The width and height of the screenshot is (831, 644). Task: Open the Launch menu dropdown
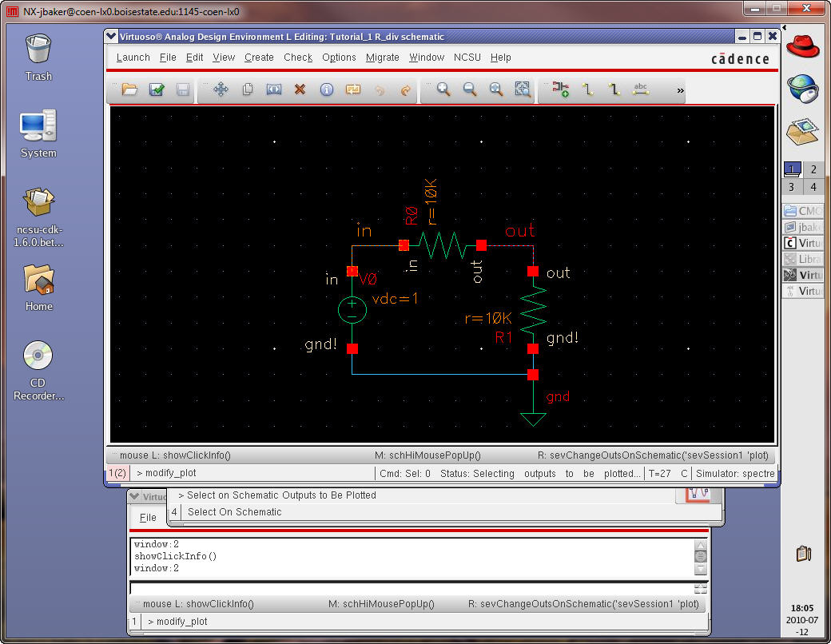click(x=133, y=58)
